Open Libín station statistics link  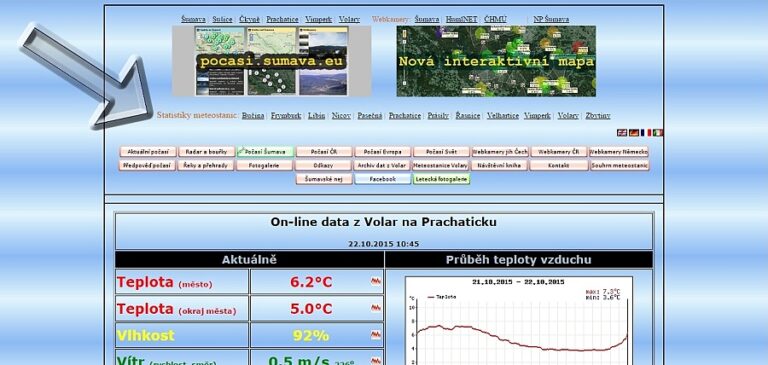(316, 116)
